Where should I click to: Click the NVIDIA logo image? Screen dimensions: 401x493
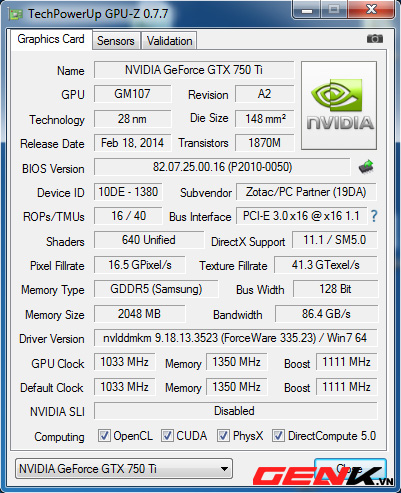(339, 105)
